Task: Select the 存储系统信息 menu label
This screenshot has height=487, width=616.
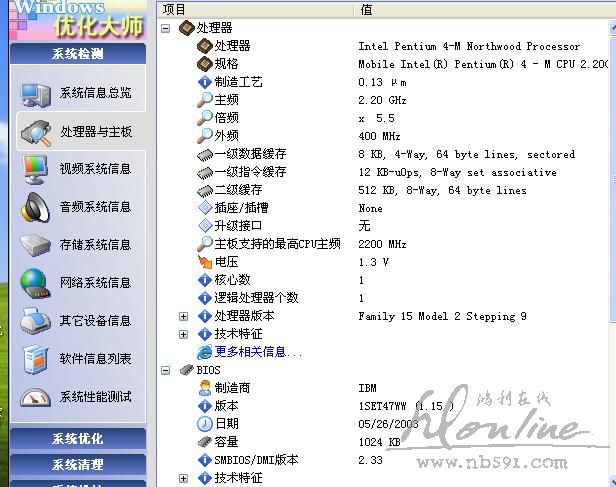Action: click(95, 245)
